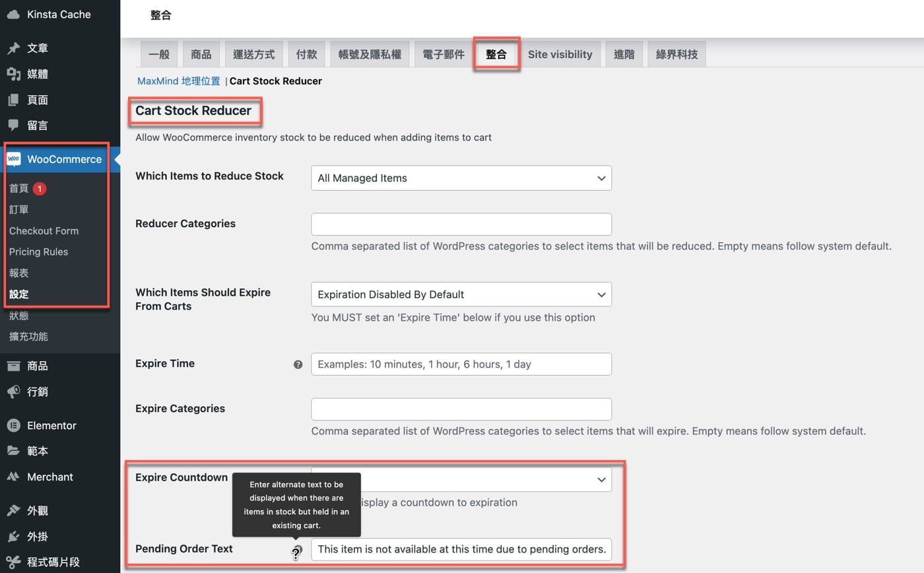Switch to the 付款 settings tab
924x573 pixels.
307,54
